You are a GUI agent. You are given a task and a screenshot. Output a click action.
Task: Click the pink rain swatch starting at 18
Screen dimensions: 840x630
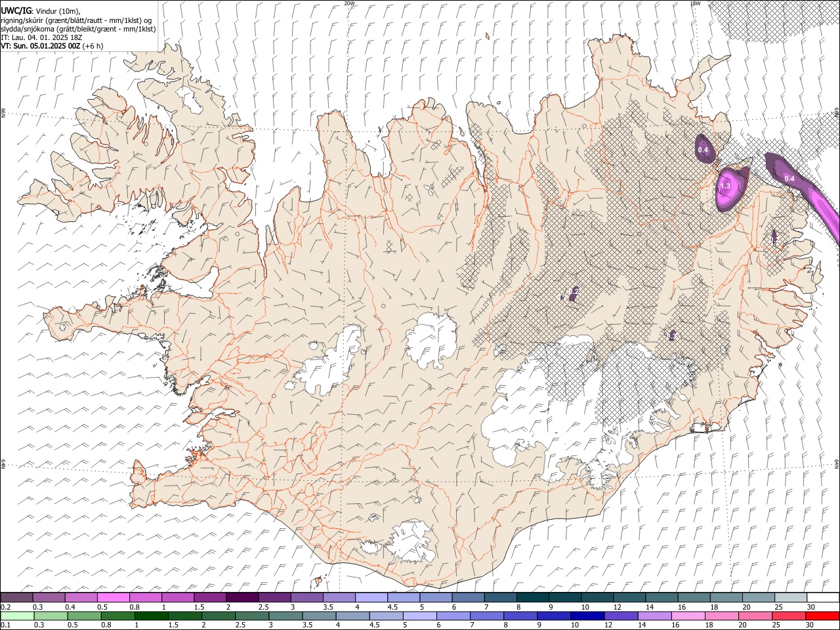721,616
